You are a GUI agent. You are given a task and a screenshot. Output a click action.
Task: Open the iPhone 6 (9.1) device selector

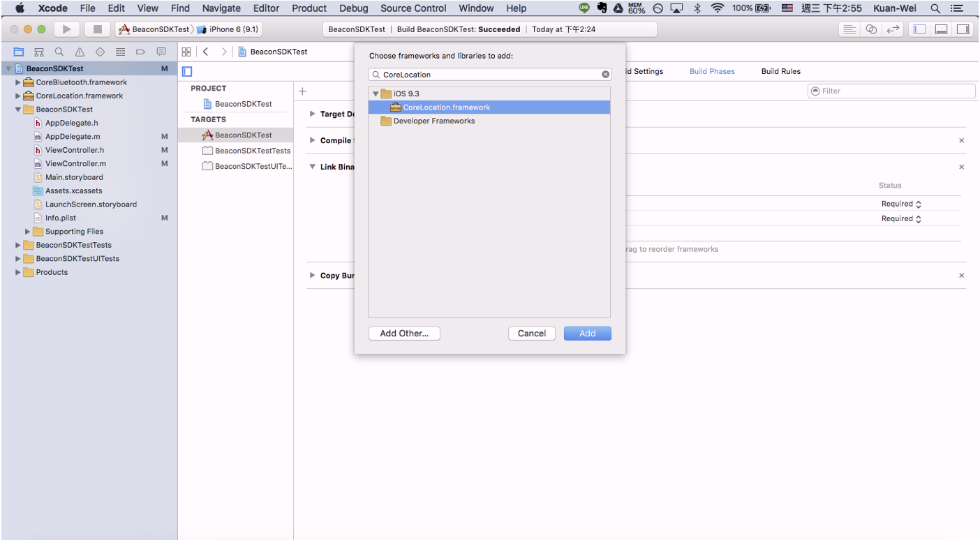click(x=229, y=29)
